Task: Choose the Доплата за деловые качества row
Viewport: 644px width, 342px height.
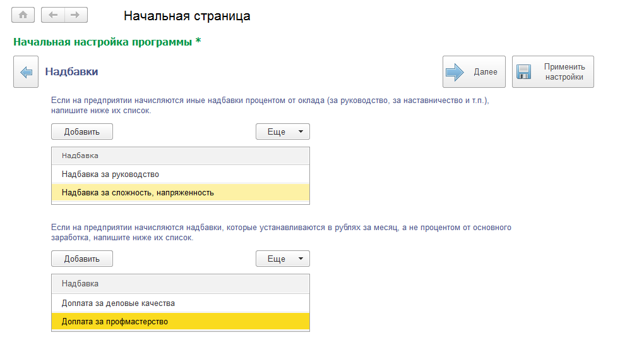Action: (x=180, y=303)
